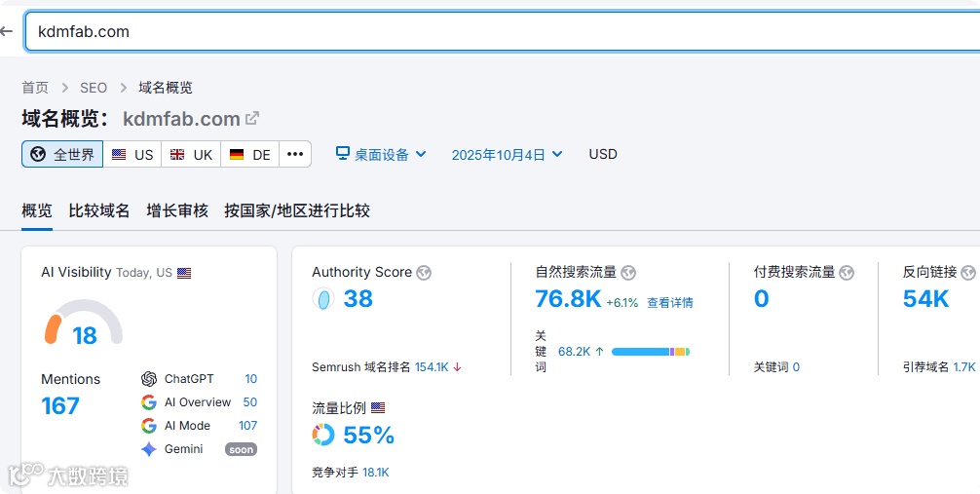Open organic 关键词 value 68.2K
This screenshot has height=494, width=980.
pos(575,352)
